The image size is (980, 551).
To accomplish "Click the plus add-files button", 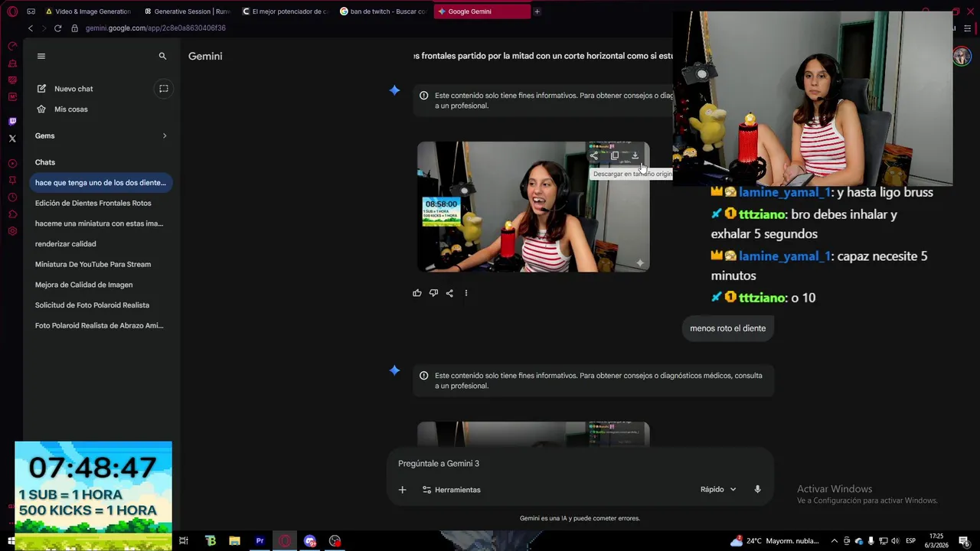I will (x=402, y=490).
